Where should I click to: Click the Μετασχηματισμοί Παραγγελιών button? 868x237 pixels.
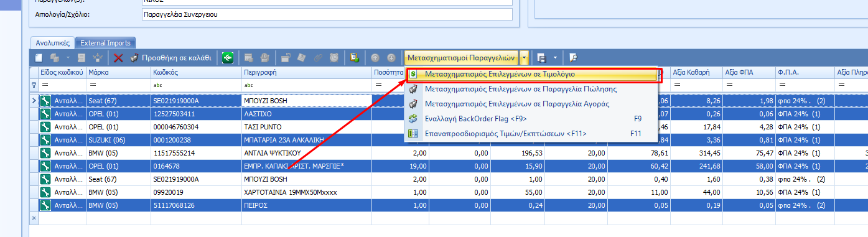click(462, 58)
